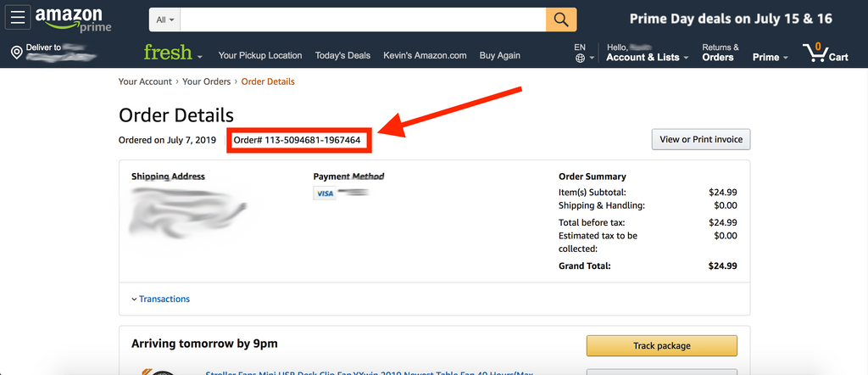Open the All departments search dropdown
Image resolution: width=868 pixels, height=375 pixels.
click(x=165, y=20)
